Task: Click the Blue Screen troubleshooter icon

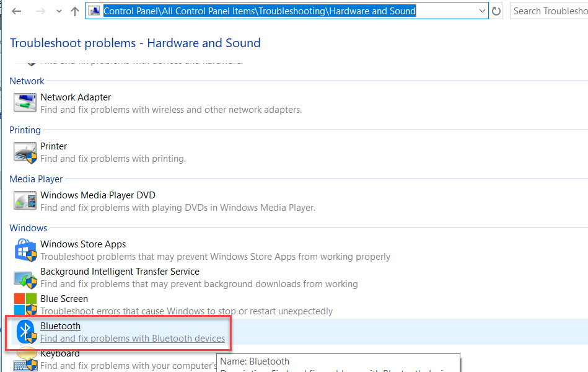Action: [25, 304]
